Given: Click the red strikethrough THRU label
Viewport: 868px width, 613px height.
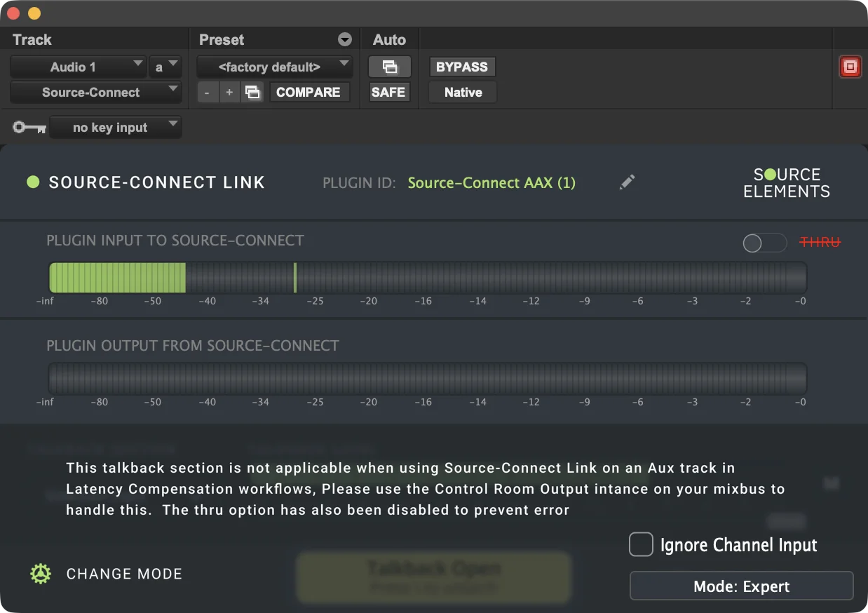Looking at the screenshot, I should (x=820, y=242).
